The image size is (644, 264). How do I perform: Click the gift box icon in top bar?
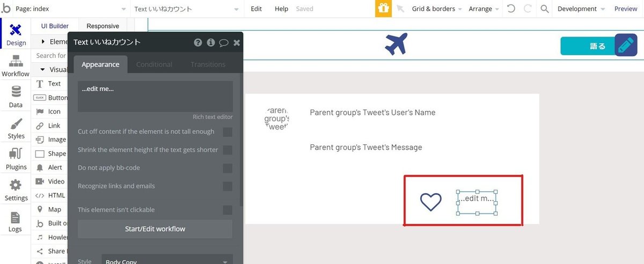383,9
